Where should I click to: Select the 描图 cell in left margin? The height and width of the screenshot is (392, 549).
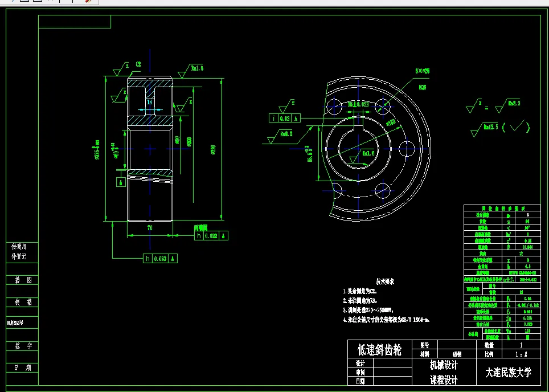pyautogui.click(x=23, y=280)
